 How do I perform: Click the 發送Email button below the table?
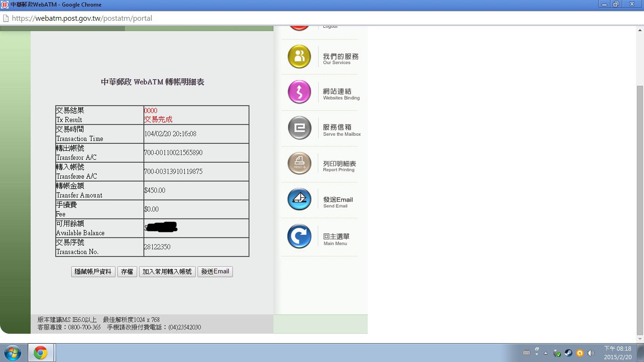pos(215,271)
